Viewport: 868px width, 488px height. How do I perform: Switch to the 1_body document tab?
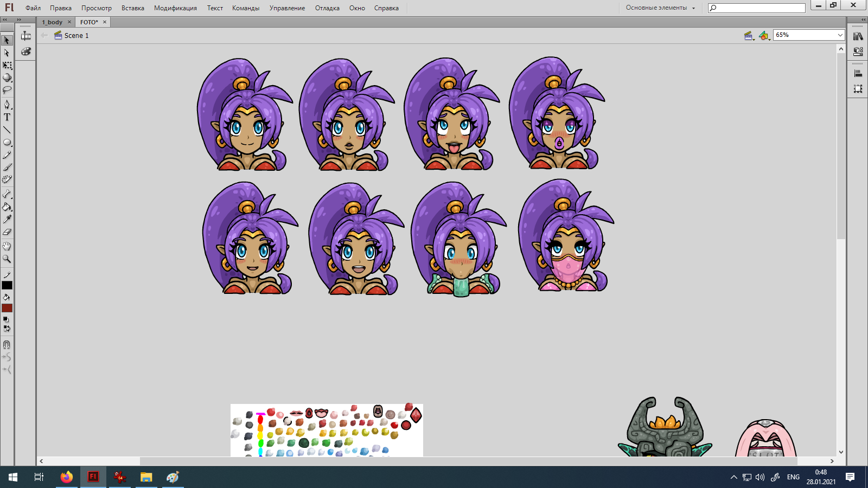52,22
